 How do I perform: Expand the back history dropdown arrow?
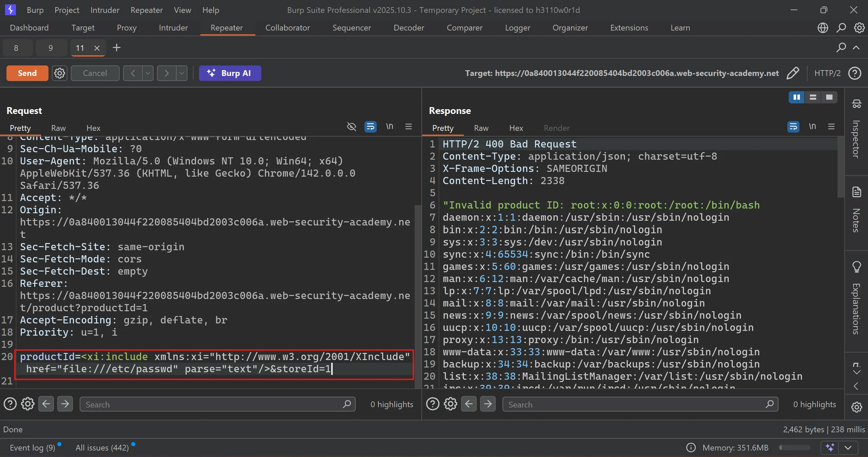click(x=148, y=73)
